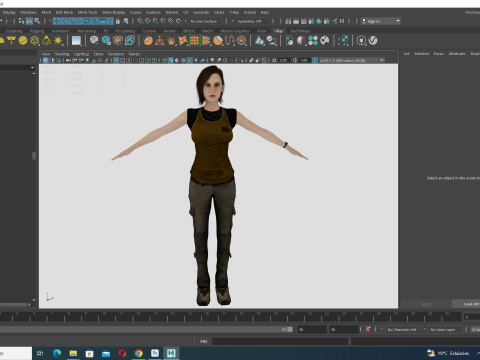Image resolution: width=480 pixels, height=360 pixels.
Task: Click the color wheel sphere shelf icon
Action: click(x=301, y=41)
